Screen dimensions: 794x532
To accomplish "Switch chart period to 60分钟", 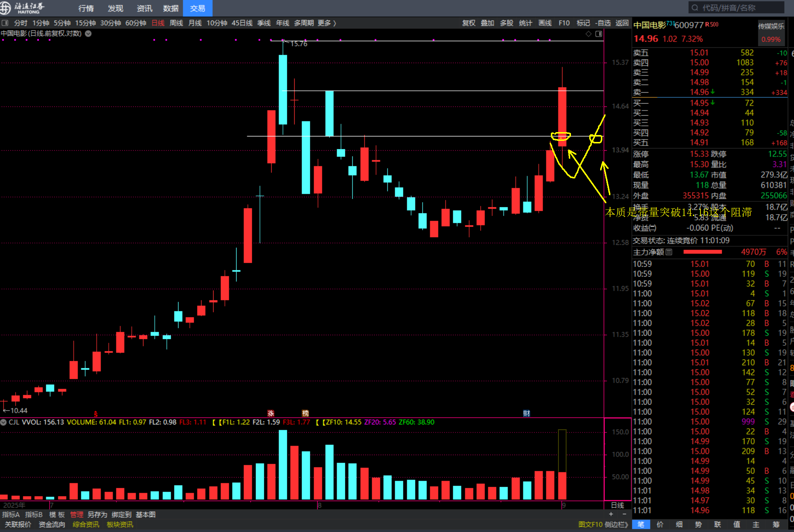I will pos(136,23).
